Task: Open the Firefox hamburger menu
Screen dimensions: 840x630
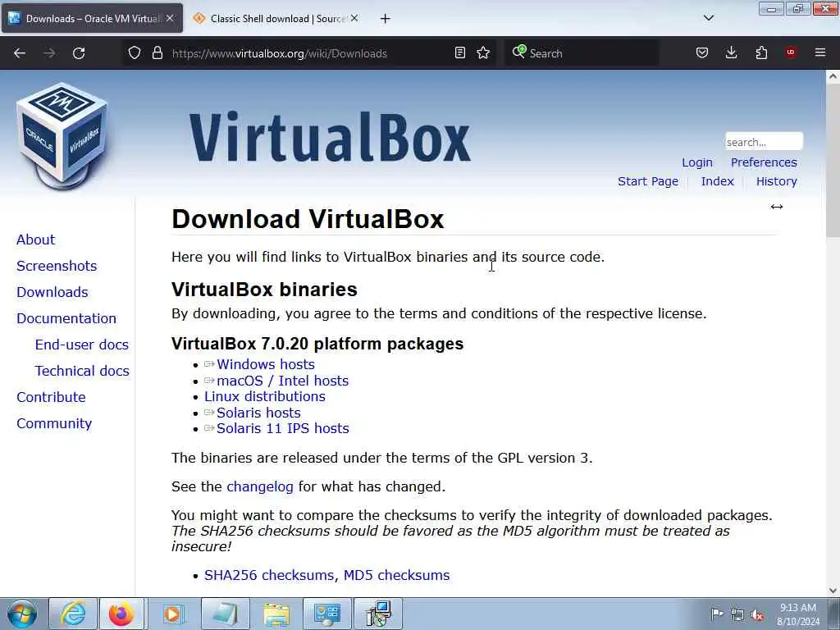Action: [x=820, y=52]
